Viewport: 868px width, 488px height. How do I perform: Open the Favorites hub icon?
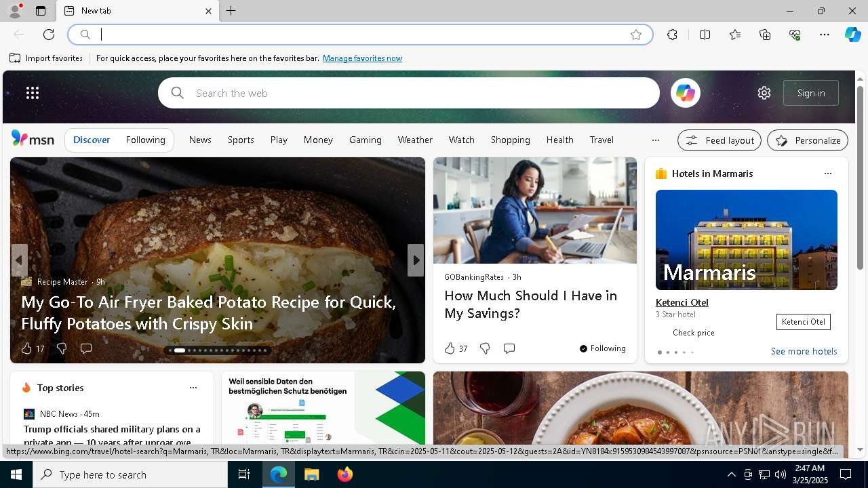pos(735,35)
